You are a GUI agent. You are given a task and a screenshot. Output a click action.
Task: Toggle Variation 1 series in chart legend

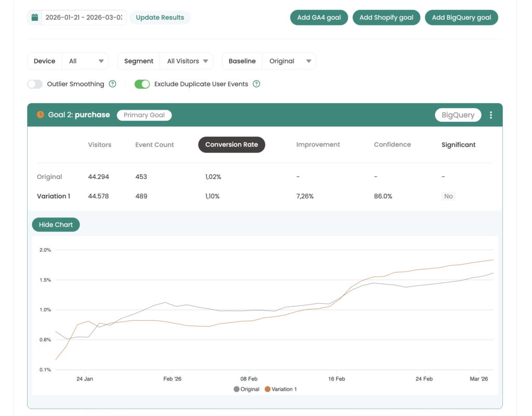point(281,389)
